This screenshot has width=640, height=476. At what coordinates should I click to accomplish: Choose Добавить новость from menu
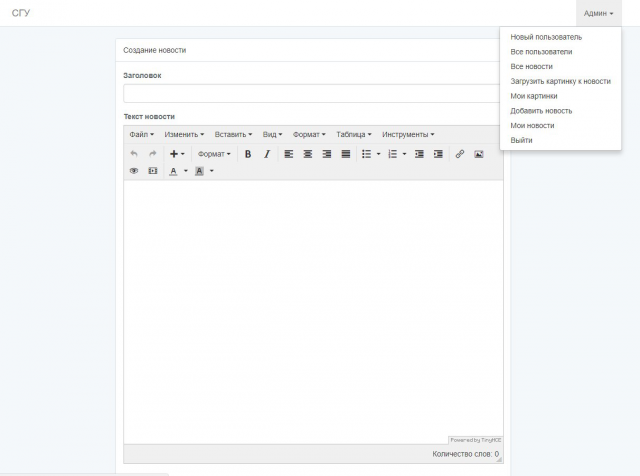541,111
